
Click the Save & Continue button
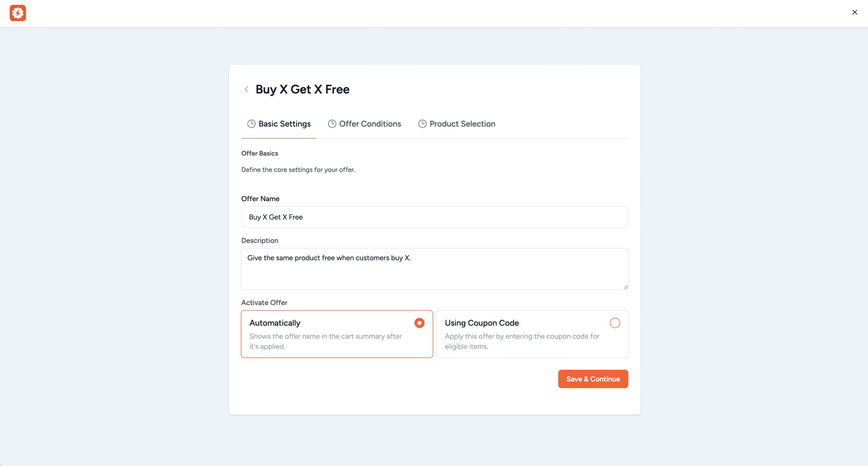[x=593, y=379]
